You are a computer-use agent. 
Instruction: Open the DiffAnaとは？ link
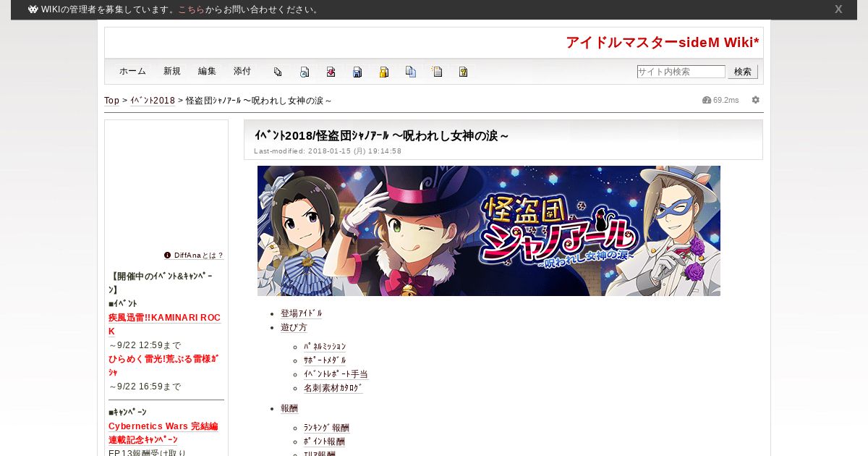click(199, 256)
